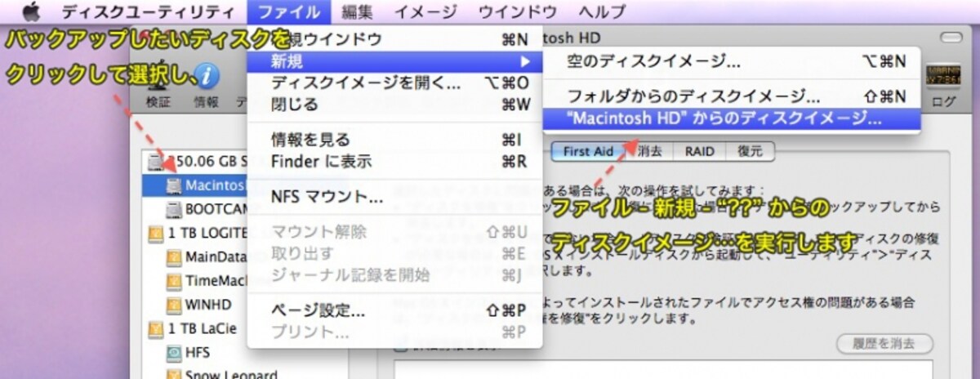Select the TimeMachine volume row
Screen dimensions: 980x379
195,281
